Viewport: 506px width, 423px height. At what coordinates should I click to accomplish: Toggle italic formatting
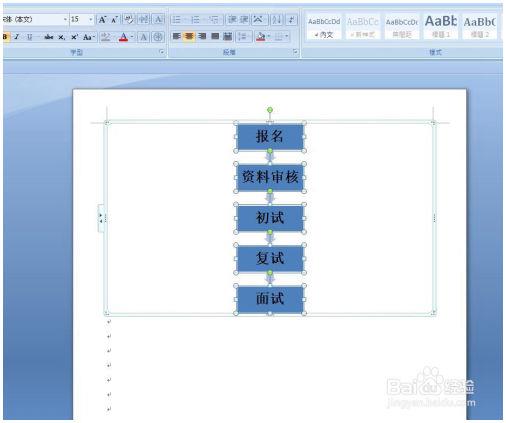17,37
